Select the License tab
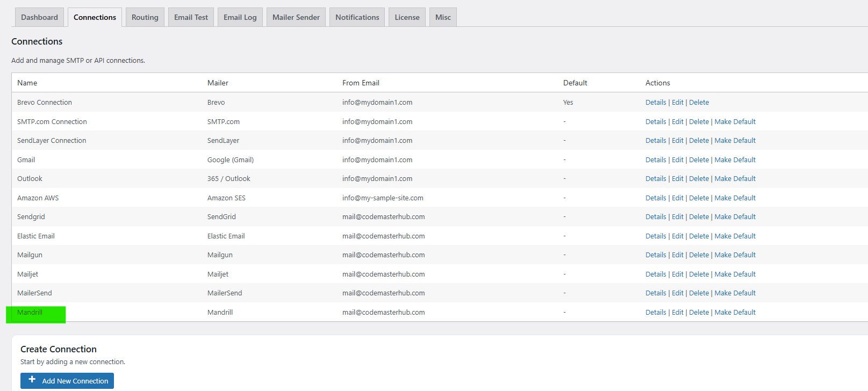Image resolution: width=868 pixels, height=391 pixels. (x=407, y=17)
